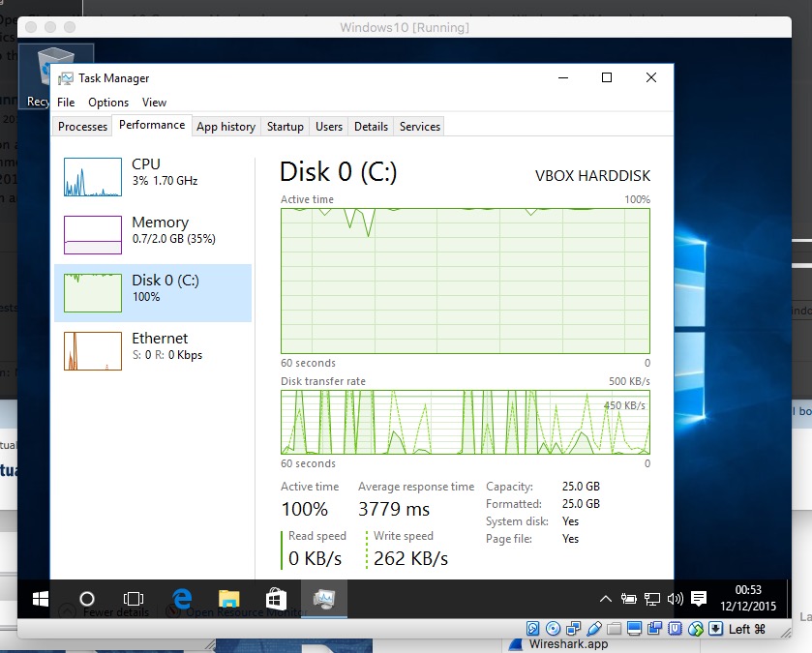Select the Disk 0 (C:) sidebar entry

pos(153,293)
